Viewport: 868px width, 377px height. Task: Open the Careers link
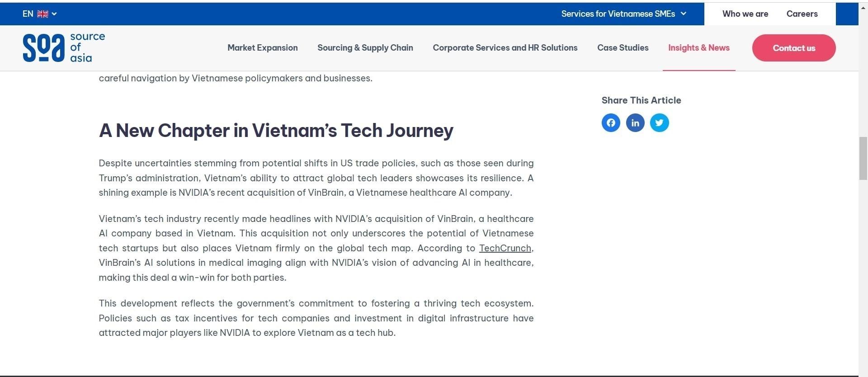click(x=802, y=14)
